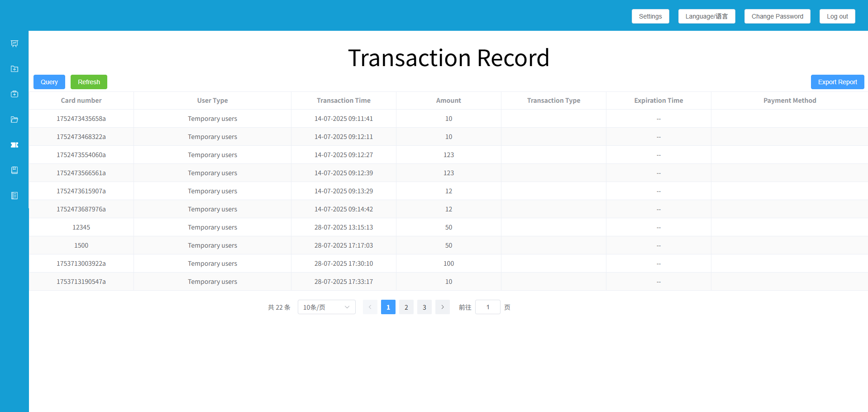Image resolution: width=868 pixels, height=412 pixels.
Task: Click the first-aid kit sidebar icon
Action: click(14, 94)
